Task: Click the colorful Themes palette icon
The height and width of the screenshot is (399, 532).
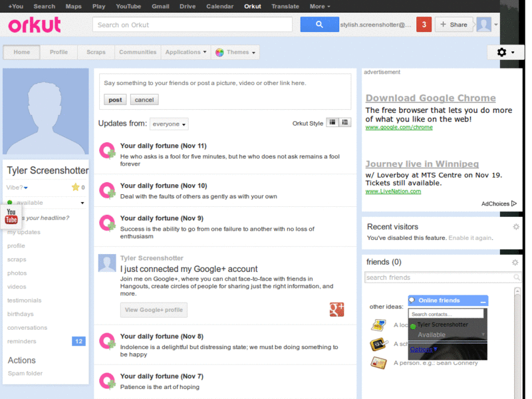Action: [x=219, y=53]
